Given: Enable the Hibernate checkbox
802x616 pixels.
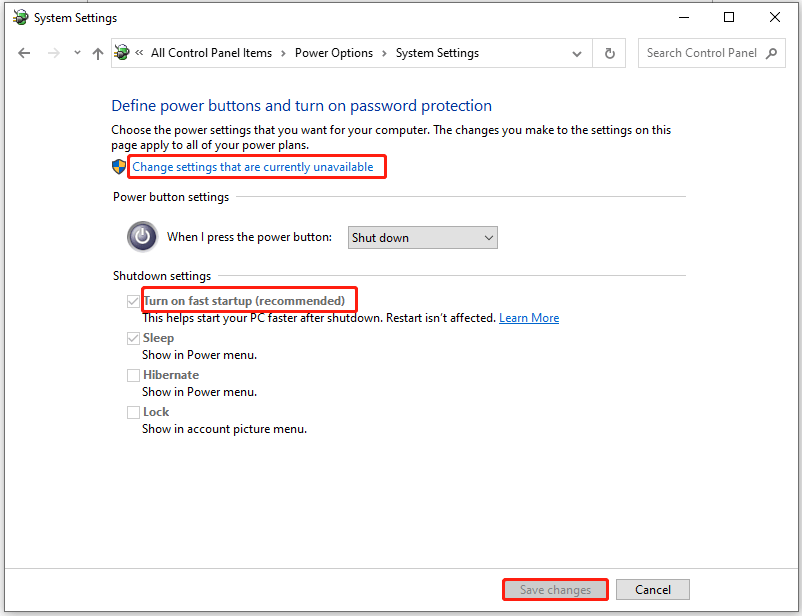Looking at the screenshot, I should point(133,375).
